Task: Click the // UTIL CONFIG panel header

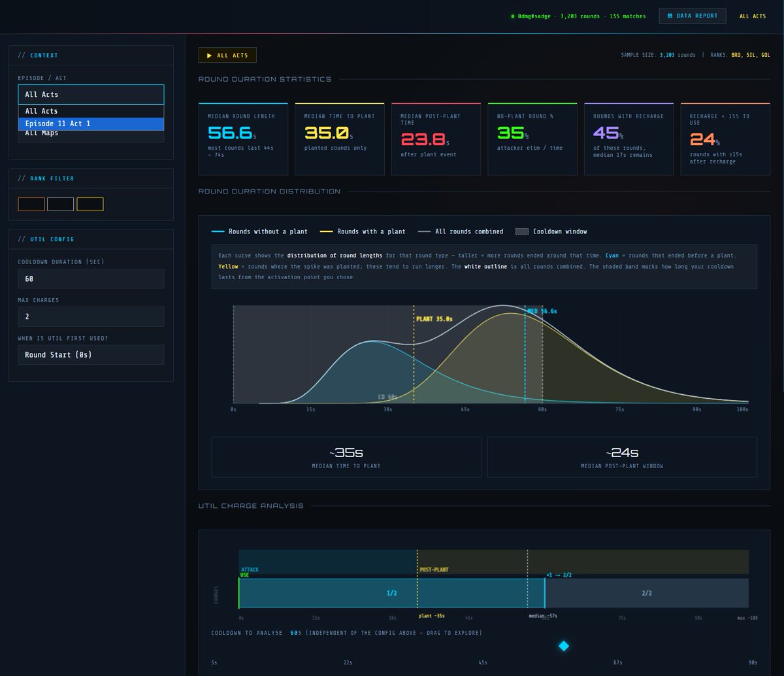Action: pyautogui.click(x=91, y=239)
